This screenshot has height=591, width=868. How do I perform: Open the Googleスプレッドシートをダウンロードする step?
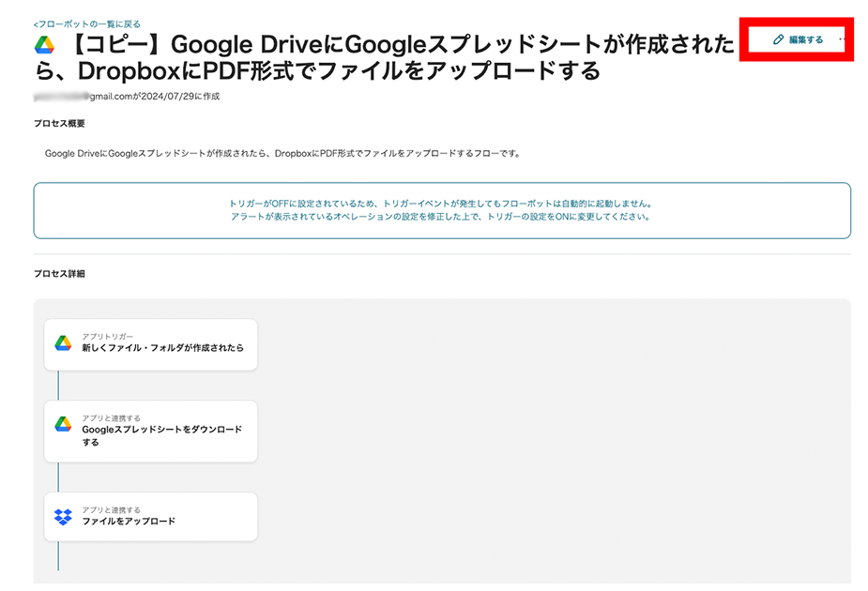coord(161,435)
